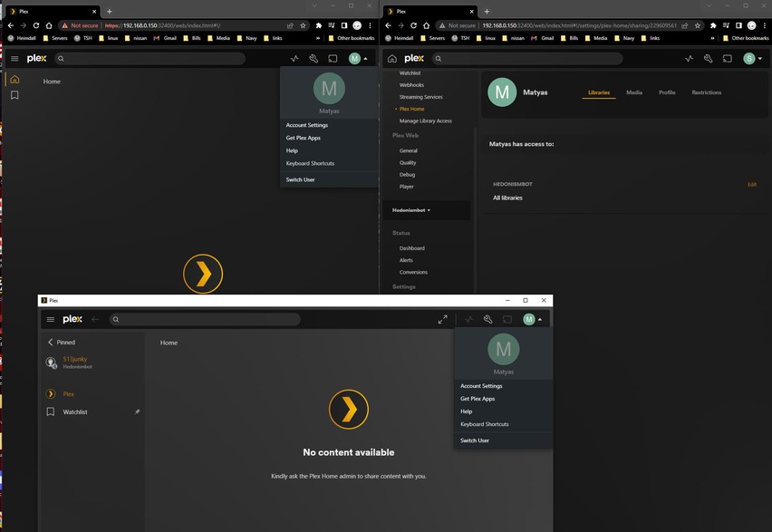Open new tab in right browser window

(487, 12)
